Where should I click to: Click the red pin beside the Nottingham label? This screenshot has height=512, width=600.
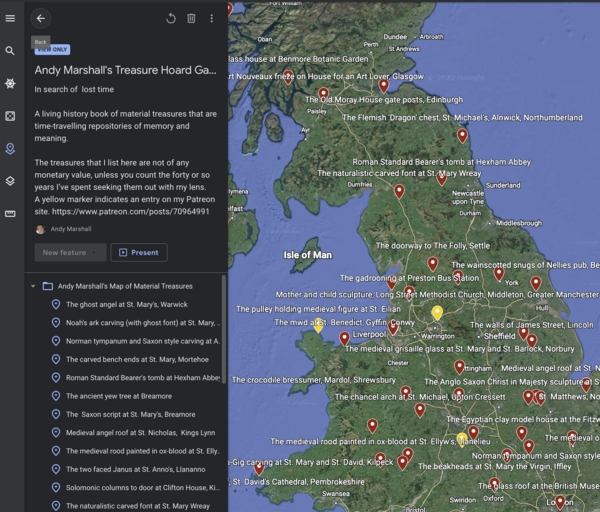pyautogui.click(x=459, y=367)
